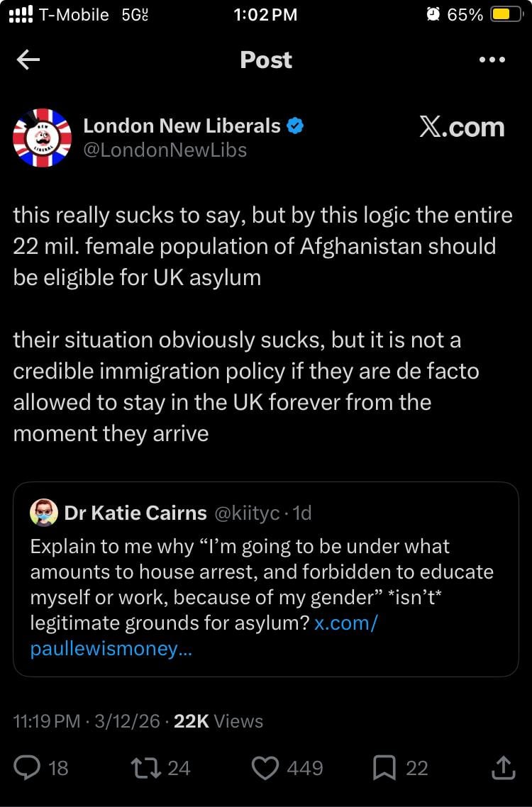Tap the blue verified badge
The width and height of the screenshot is (532, 807).
296,126
